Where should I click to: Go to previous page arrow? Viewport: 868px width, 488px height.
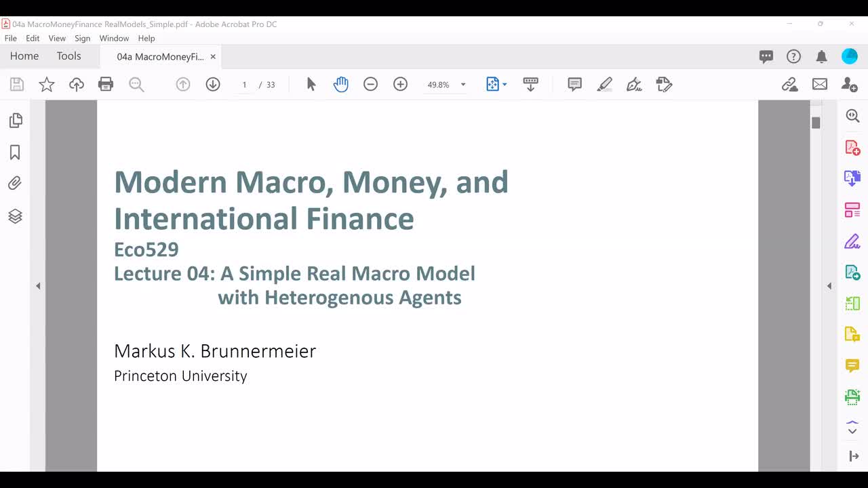183,85
